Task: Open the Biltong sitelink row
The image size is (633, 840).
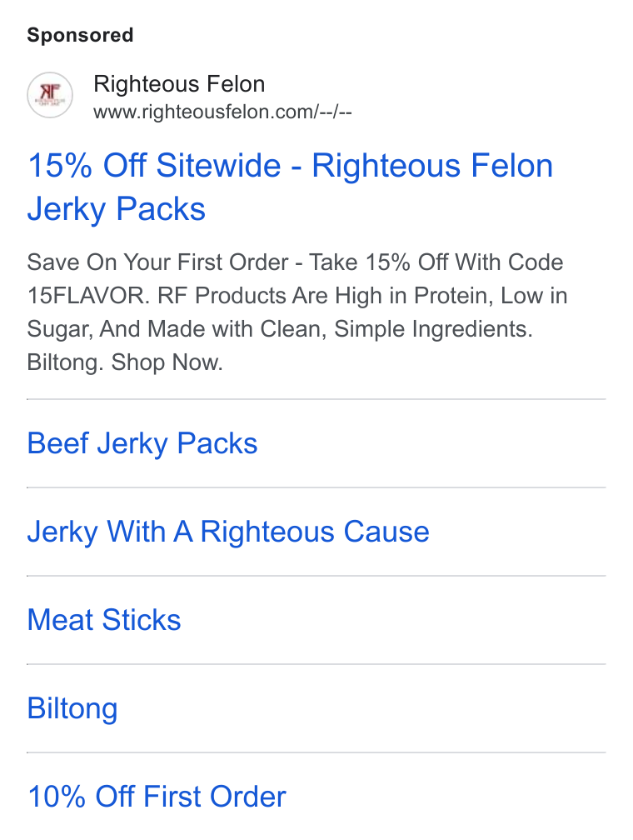Action: pyautogui.click(x=316, y=708)
